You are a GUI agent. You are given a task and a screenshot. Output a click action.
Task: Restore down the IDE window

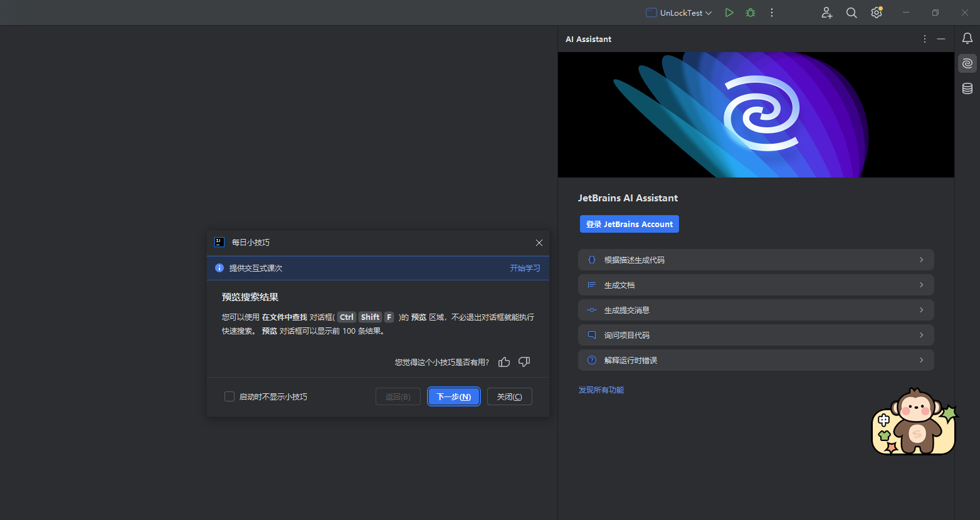(x=935, y=13)
